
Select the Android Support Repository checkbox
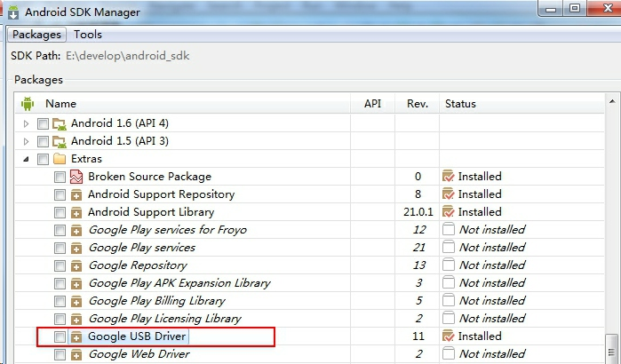coord(60,194)
